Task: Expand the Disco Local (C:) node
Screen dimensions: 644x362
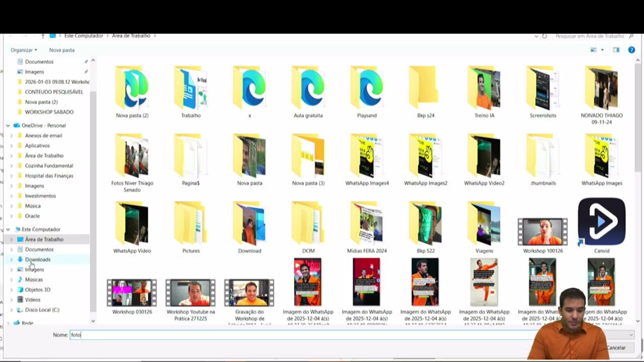Action: pyautogui.click(x=12, y=310)
